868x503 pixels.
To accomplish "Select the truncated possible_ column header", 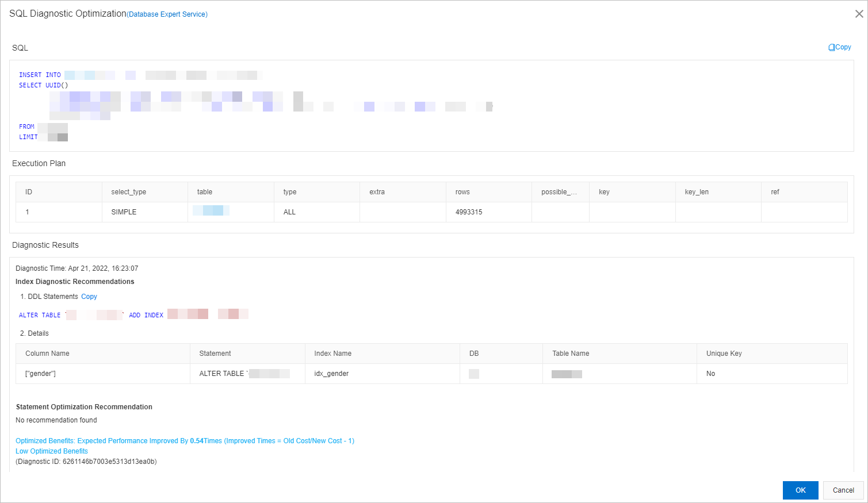I will 560,192.
